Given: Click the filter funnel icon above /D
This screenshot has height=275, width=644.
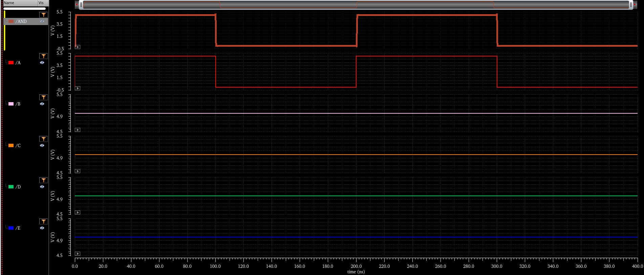Looking at the screenshot, I should [x=43, y=180].
